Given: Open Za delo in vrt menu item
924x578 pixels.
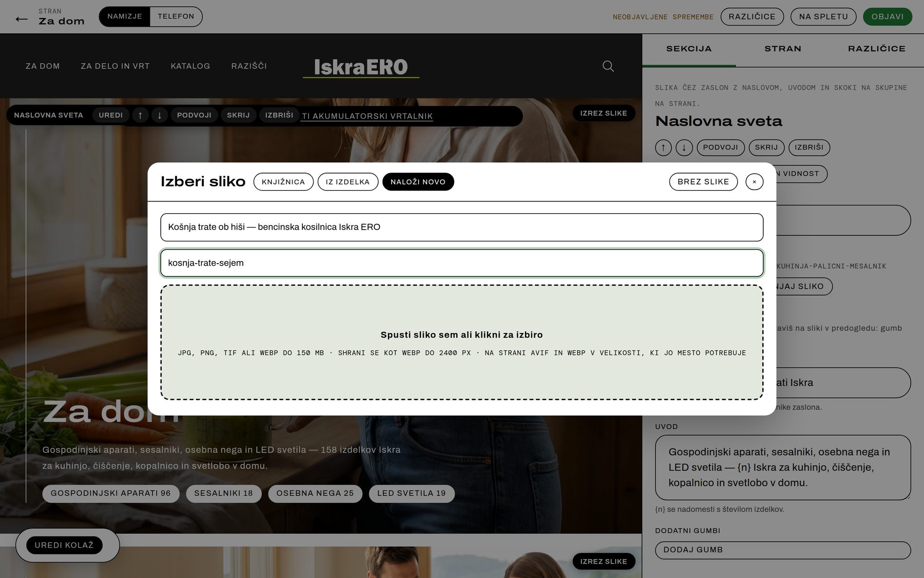Looking at the screenshot, I should (x=115, y=66).
